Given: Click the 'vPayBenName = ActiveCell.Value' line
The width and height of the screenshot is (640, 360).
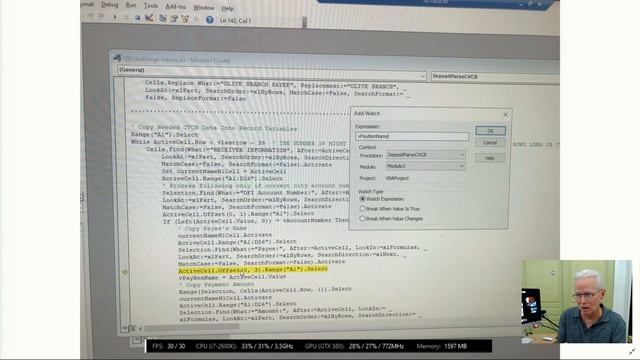Looking at the screenshot, I should 232,277.
